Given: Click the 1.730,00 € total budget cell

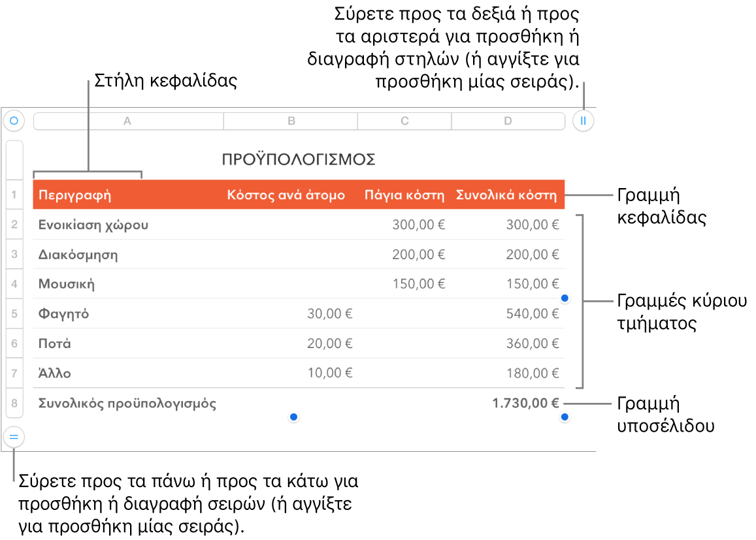Looking at the screenshot, I should (508, 403).
